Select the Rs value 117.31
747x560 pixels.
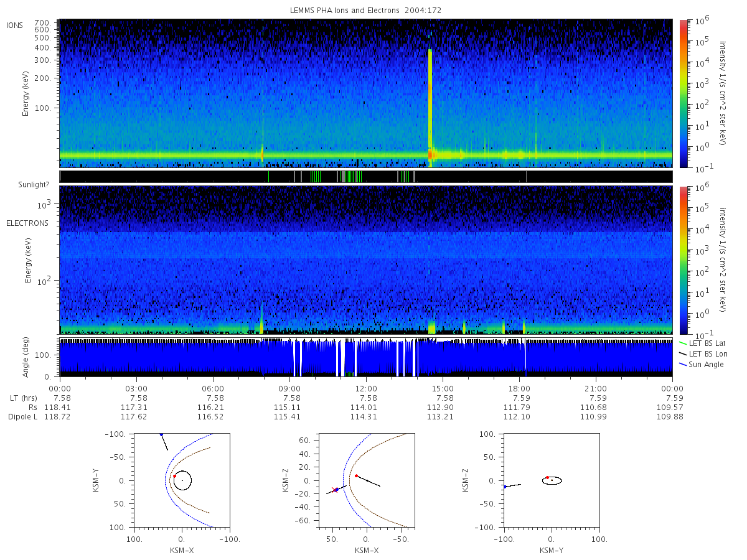pos(133,407)
